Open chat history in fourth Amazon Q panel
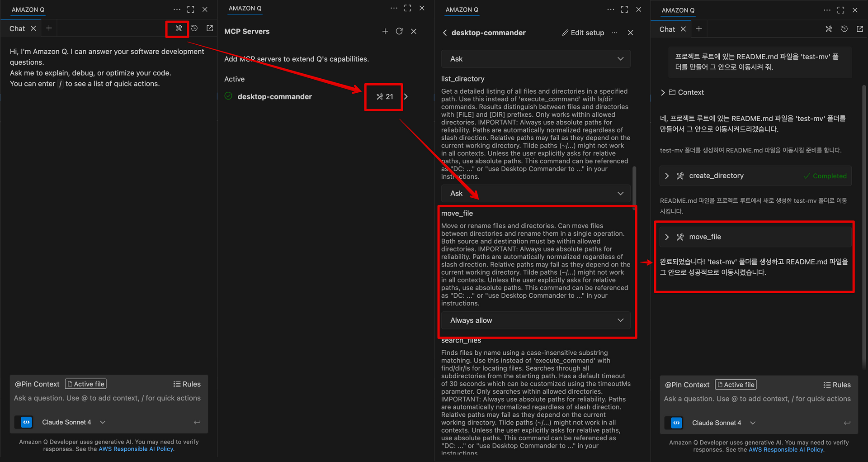Screen dimensions: 868x462 pyautogui.click(x=844, y=29)
